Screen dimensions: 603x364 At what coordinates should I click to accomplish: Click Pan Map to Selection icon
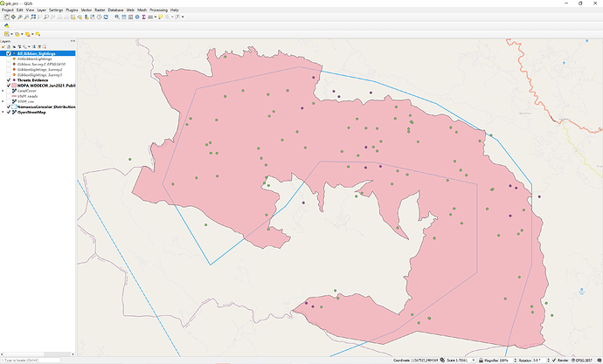click(x=13, y=17)
